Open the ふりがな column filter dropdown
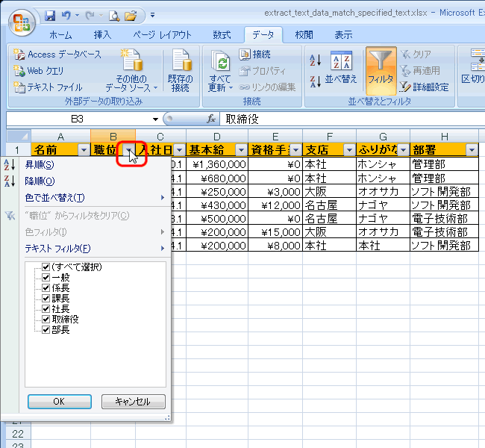The image size is (485, 448). tap(404, 150)
